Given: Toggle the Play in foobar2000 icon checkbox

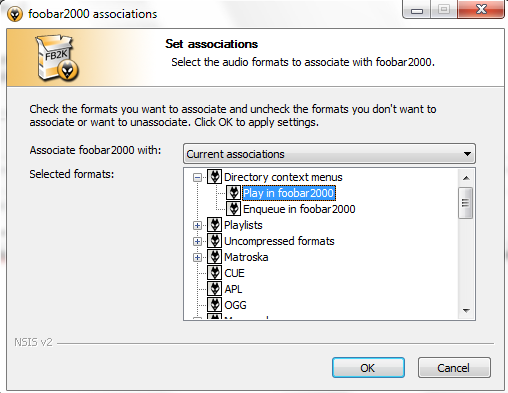Looking at the screenshot, I should point(233,193).
